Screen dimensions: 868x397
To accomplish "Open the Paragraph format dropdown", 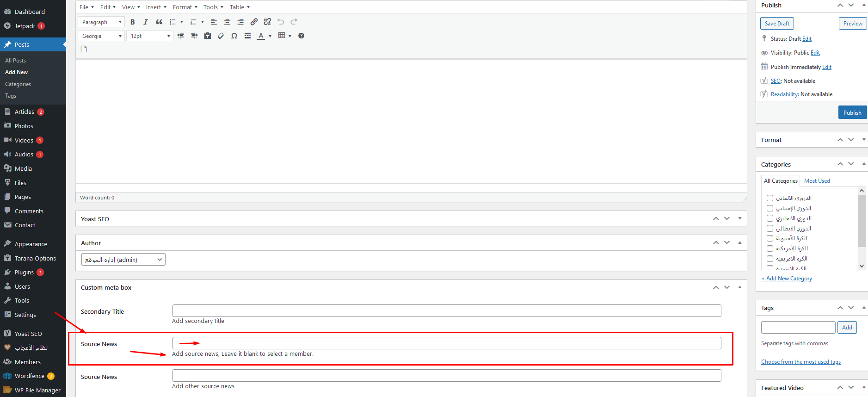I will click(x=101, y=22).
